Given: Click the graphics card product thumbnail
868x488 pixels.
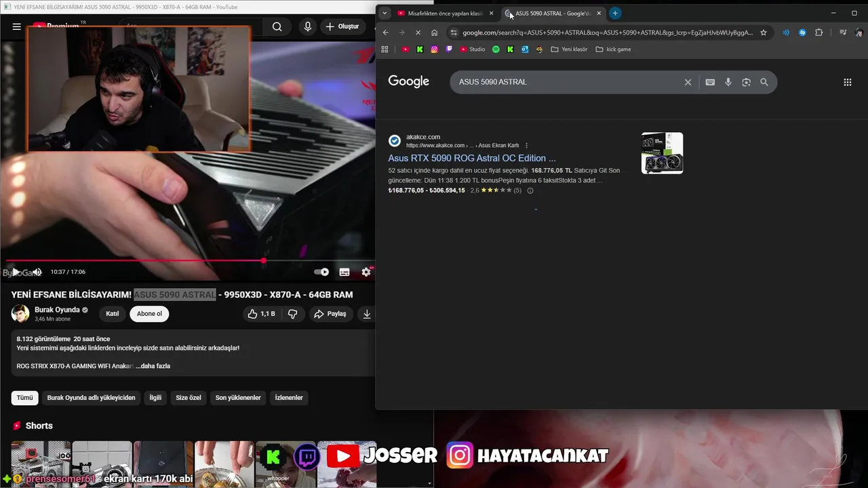Looking at the screenshot, I should [x=663, y=153].
